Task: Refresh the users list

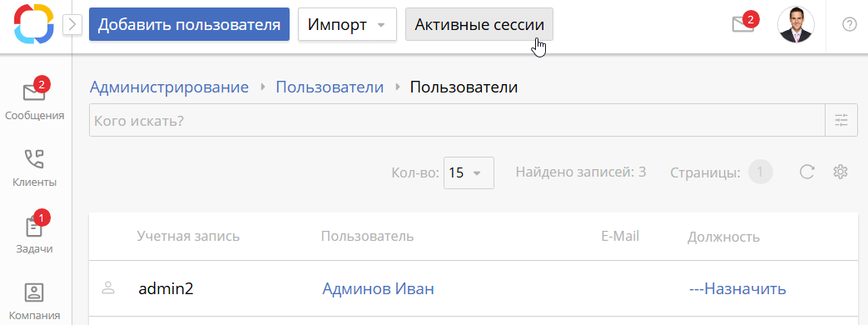Action: (x=807, y=172)
